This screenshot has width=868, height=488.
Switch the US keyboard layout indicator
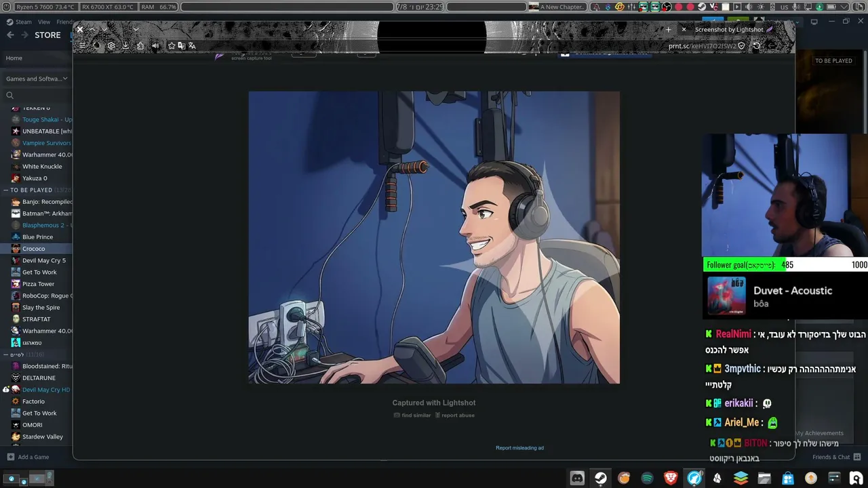click(x=785, y=7)
